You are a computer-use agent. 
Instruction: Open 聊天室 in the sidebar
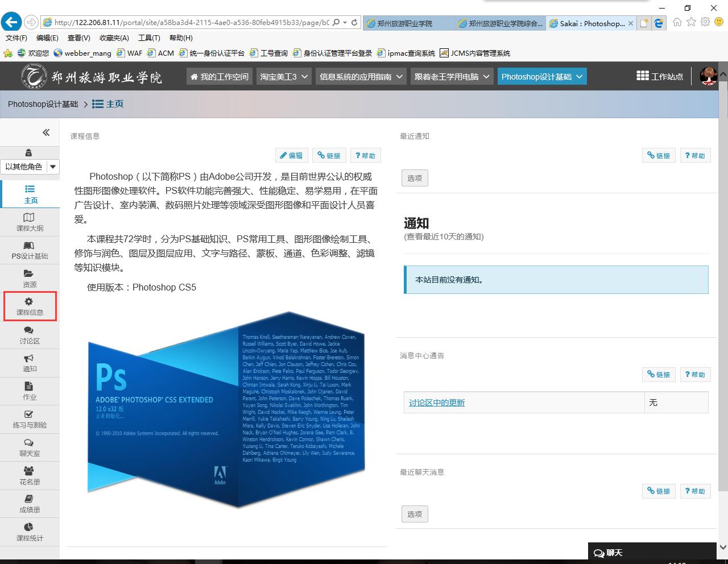pyautogui.click(x=30, y=447)
